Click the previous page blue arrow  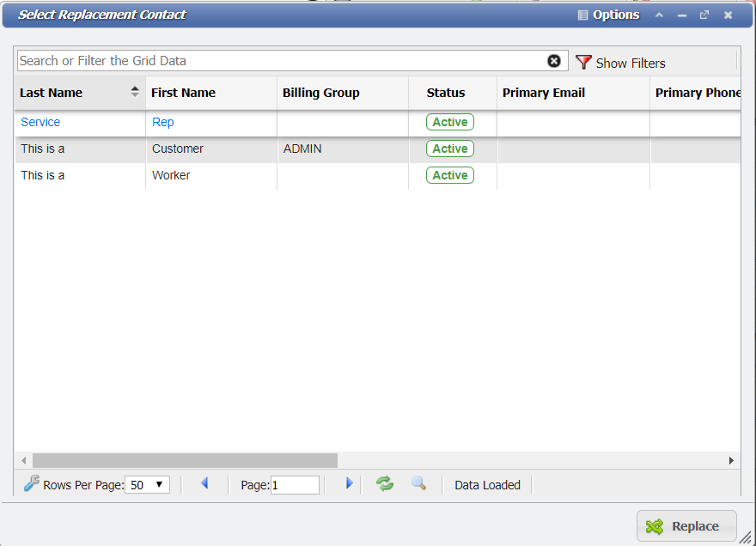(x=204, y=483)
